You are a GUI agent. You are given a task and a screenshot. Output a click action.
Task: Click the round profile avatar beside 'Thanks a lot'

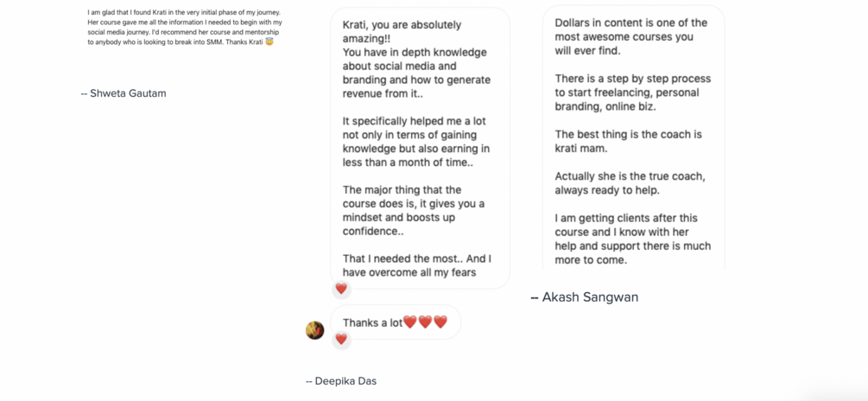(x=315, y=330)
